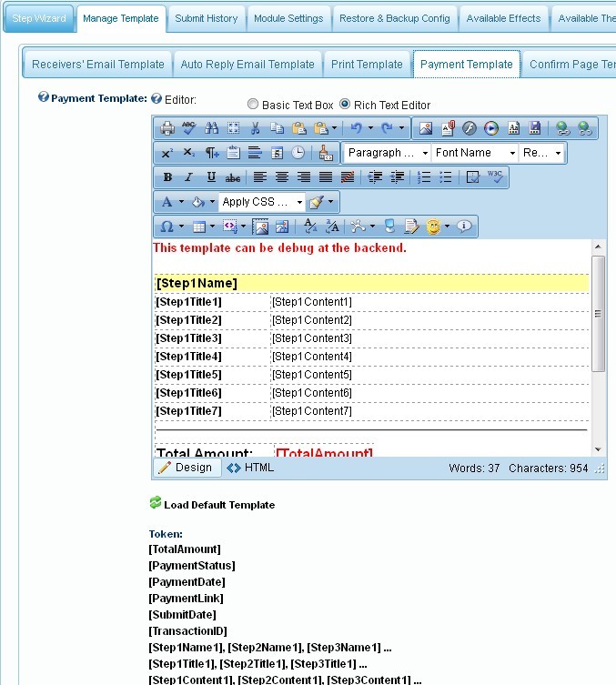This screenshot has height=685, width=616.
Task: Open the Module Settings tab
Action: point(288,18)
